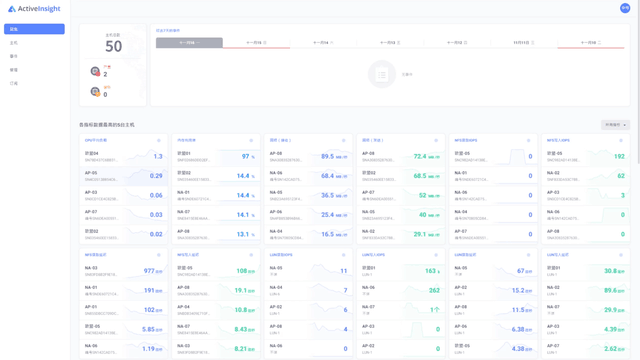This screenshot has width=640, height=360.
Task: Click the AP-02 row with value 15.2
Action: tap(493, 291)
